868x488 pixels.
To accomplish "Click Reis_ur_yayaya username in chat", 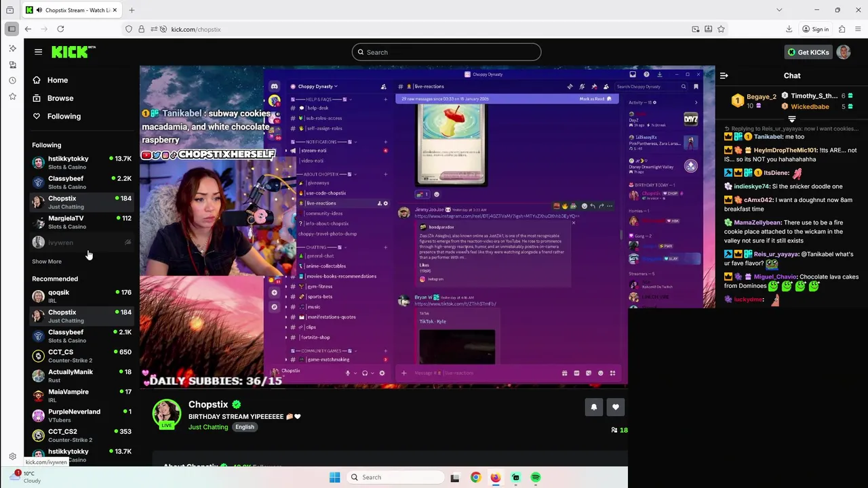I will [x=776, y=254].
